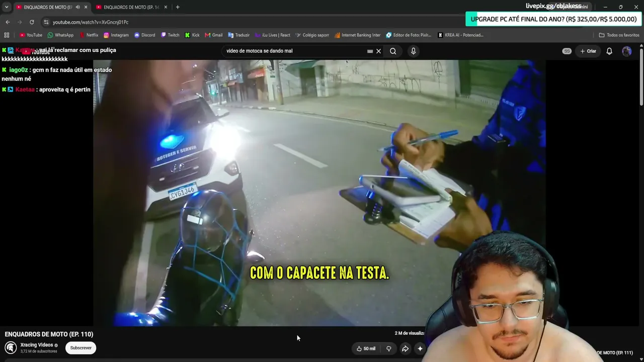Share the video using the arrow icon
This screenshot has height=362, width=644.
(405, 348)
